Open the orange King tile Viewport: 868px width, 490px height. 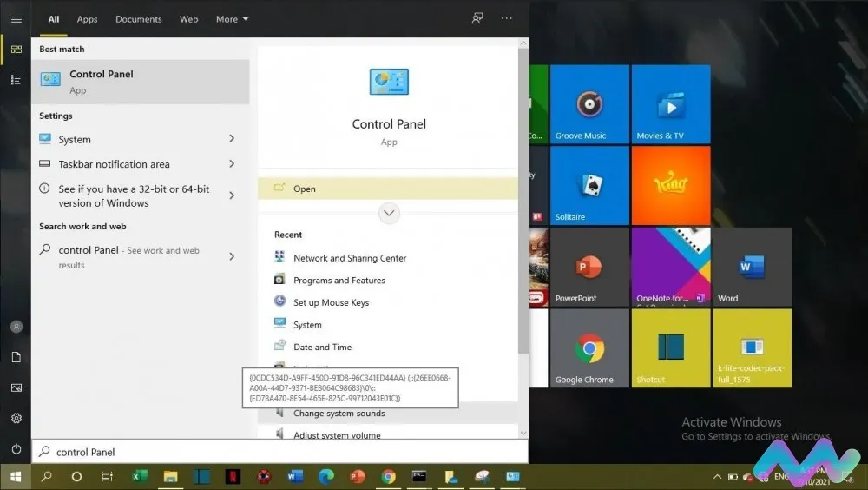click(x=670, y=186)
